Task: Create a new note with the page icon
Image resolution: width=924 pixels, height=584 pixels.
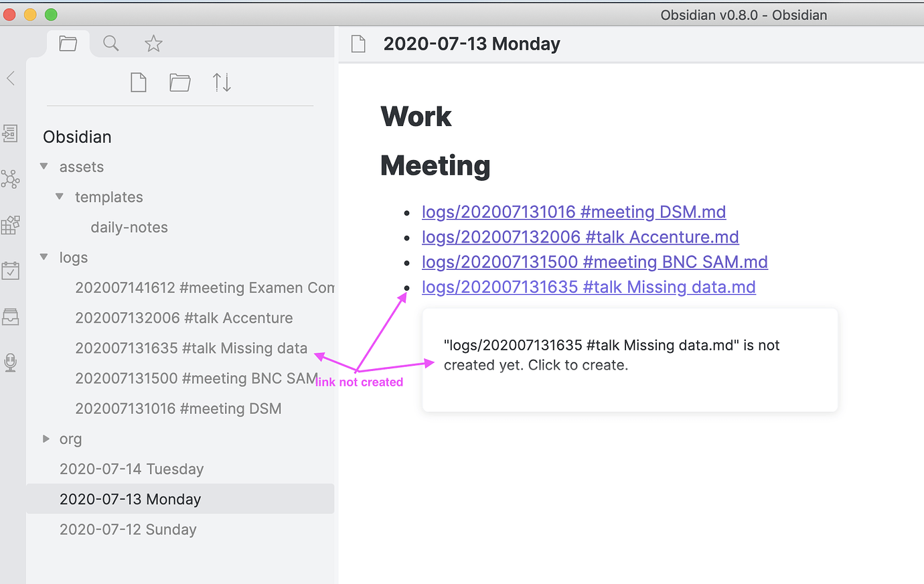Action: point(139,83)
